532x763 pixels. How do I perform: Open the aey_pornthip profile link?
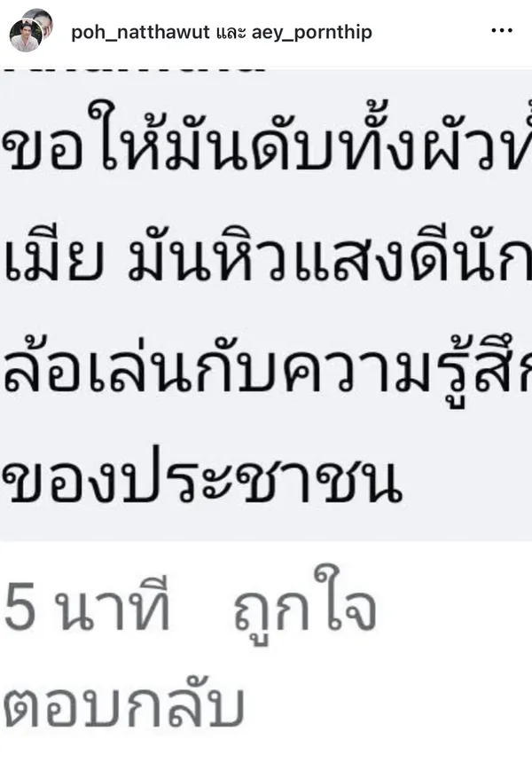(312, 32)
